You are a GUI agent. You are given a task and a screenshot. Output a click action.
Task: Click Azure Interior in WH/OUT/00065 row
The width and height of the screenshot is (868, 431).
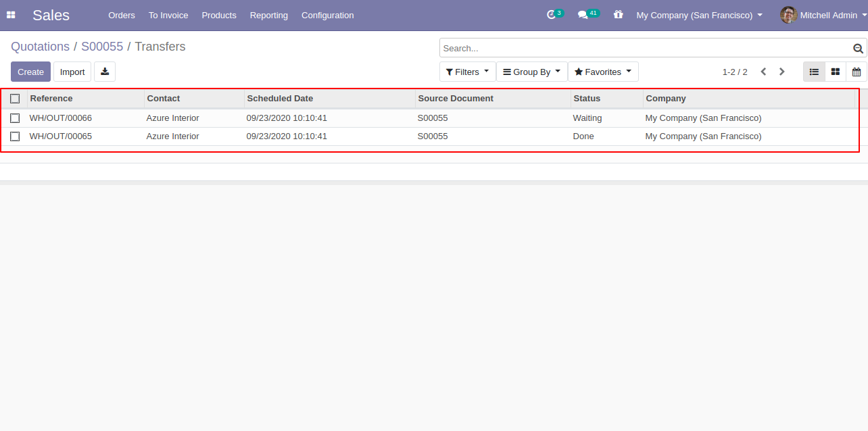tap(173, 136)
